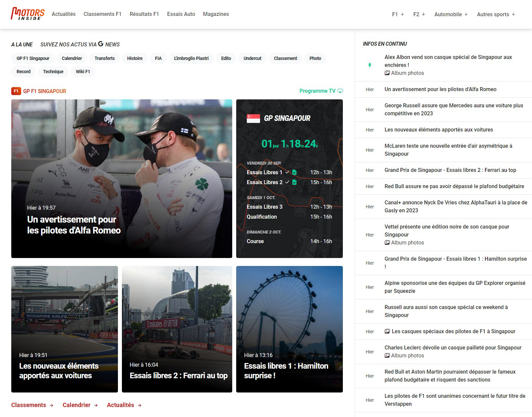Open the Essais Libres 2 report document icon

click(x=294, y=182)
